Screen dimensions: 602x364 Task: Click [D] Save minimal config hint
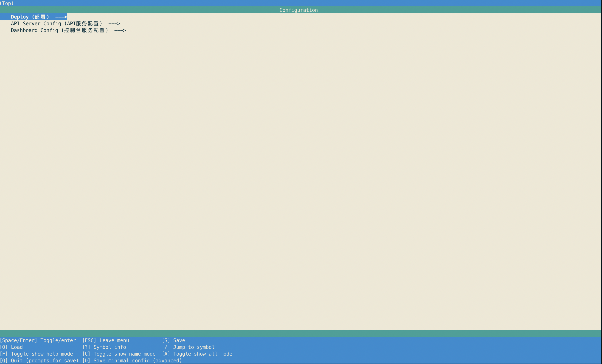pos(132,361)
